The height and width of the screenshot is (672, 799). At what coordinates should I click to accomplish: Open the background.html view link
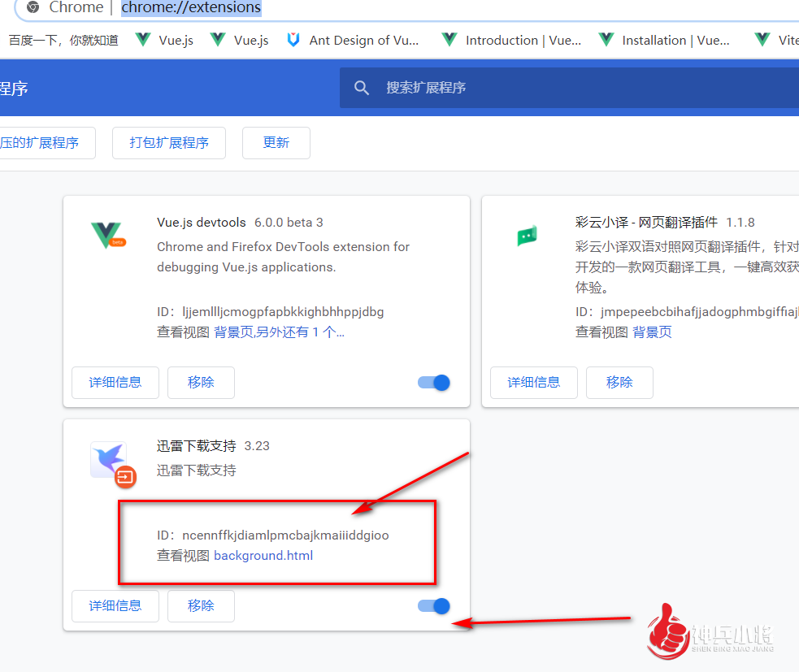263,555
